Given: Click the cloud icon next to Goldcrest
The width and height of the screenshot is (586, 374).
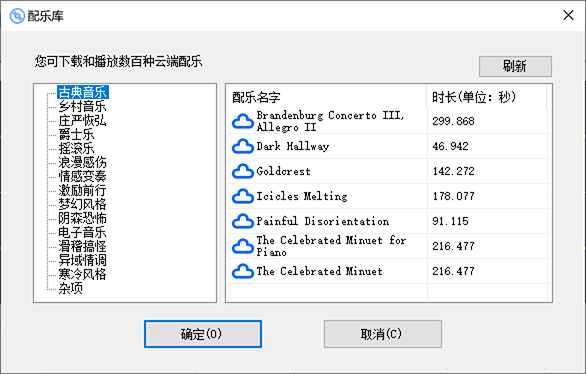Looking at the screenshot, I should (x=243, y=171).
